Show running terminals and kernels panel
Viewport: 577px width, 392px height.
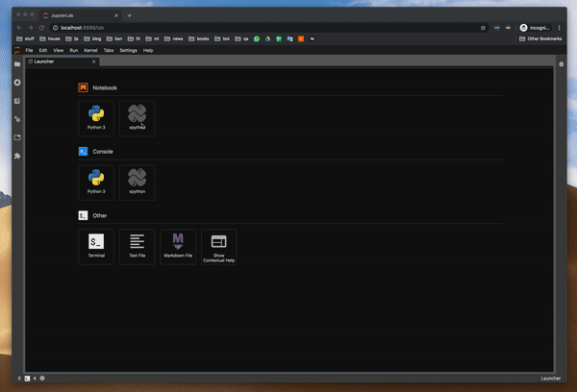[17, 83]
